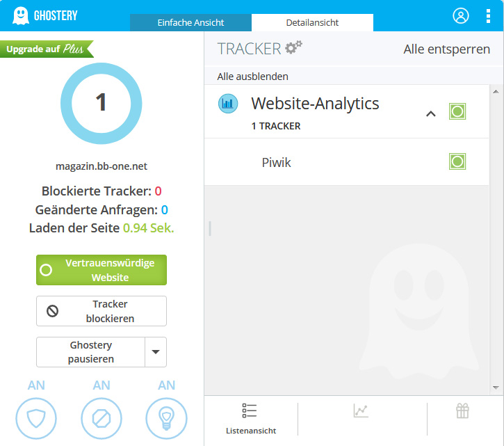
Task: Click the Piwik tracker name
Action: (x=276, y=162)
